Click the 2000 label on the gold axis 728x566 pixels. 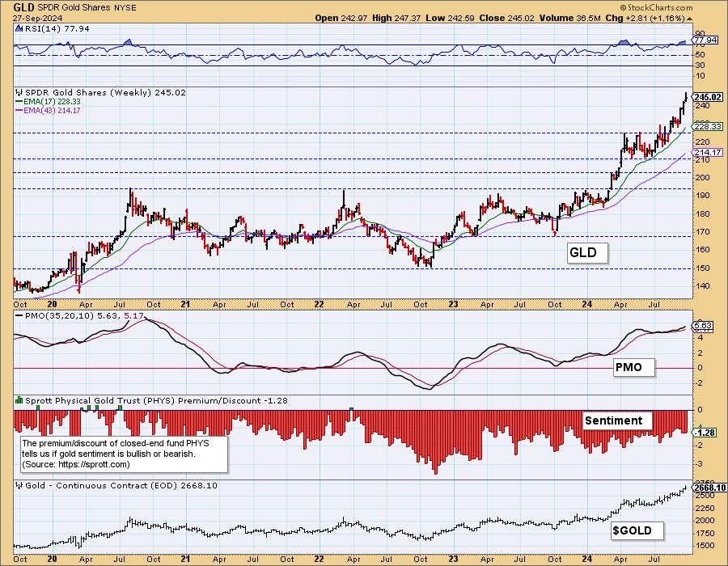coord(705,521)
